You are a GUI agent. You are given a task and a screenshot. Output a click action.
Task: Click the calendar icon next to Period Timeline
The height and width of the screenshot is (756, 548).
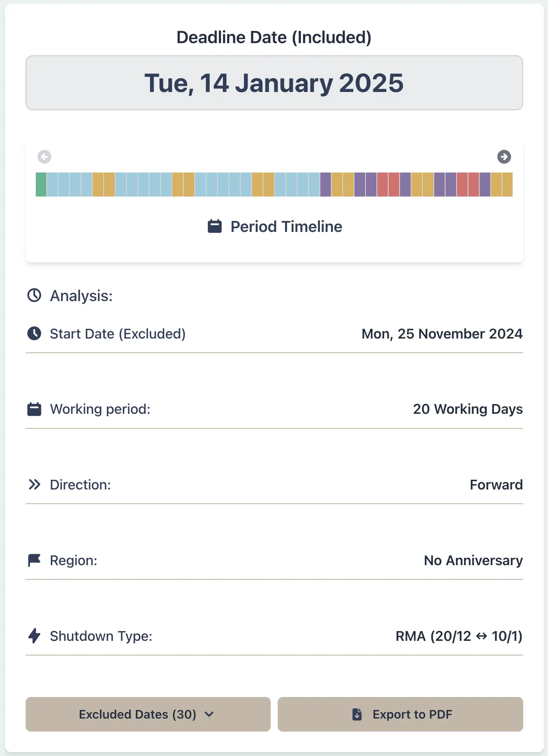coord(214,226)
